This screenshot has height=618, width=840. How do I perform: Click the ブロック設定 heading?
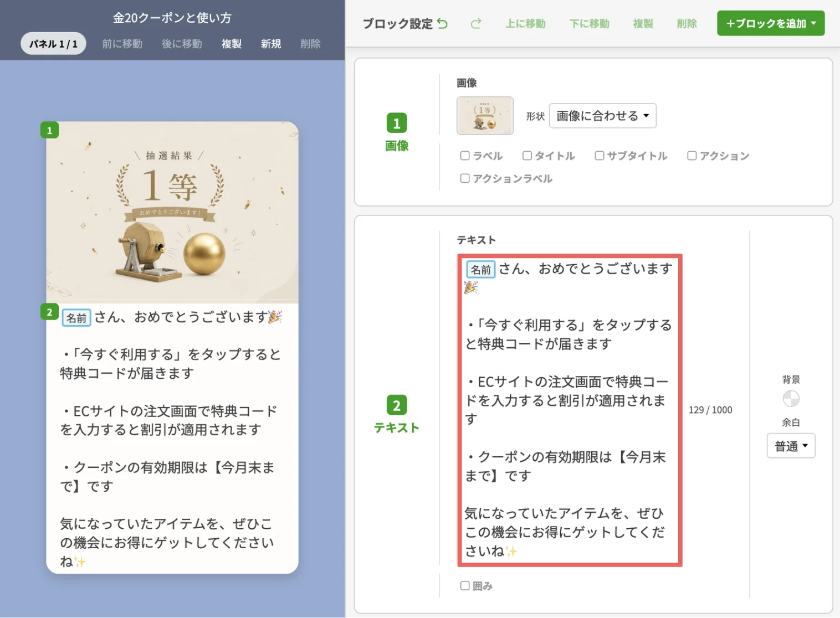pyautogui.click(x=397, y=24)
